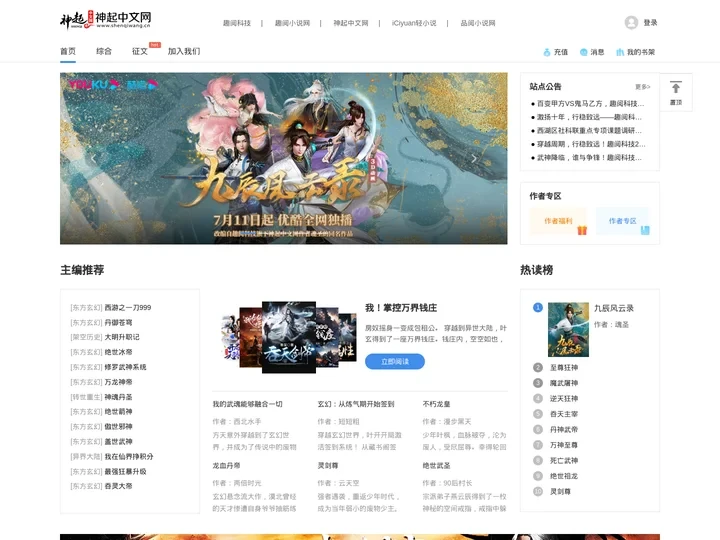Open 万神至尊 in 热读榜
Screen dimensions: 720x540
[564, 445]
